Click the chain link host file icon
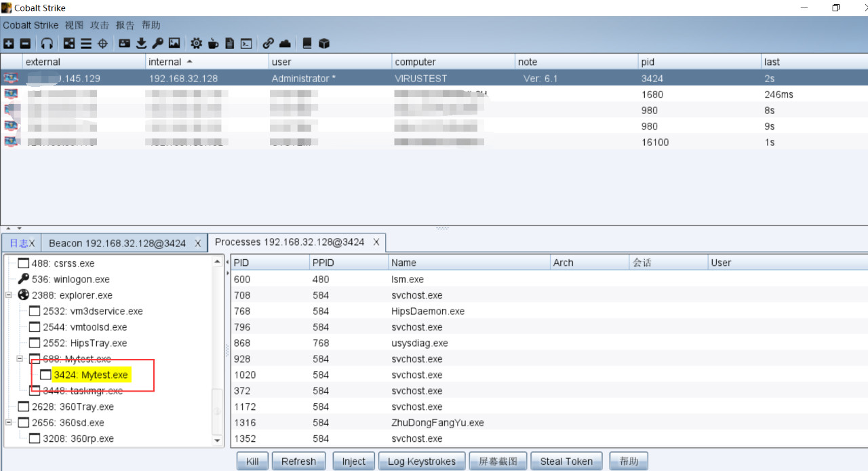The image size is (868, 471). [x=269, y=43]
